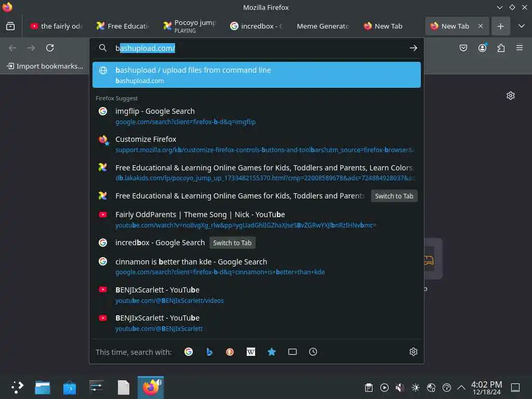
Task: Open System Settings from taskbar
Action: (x=97, y=388)
